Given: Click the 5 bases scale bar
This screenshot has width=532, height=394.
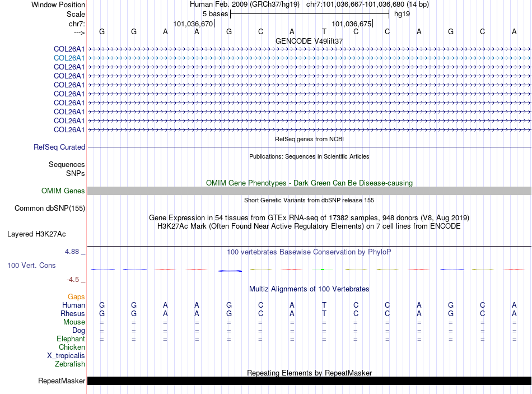Looking at the screenshot, I should pyautogui.click(x=310, y=14).
